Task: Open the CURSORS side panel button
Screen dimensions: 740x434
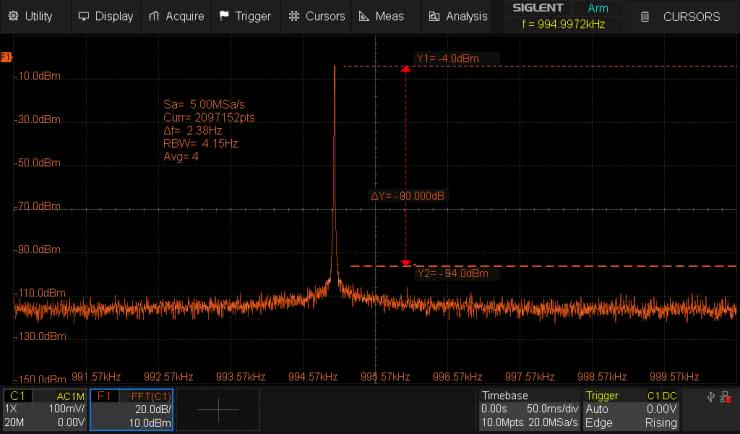Action: coord(681,17)
